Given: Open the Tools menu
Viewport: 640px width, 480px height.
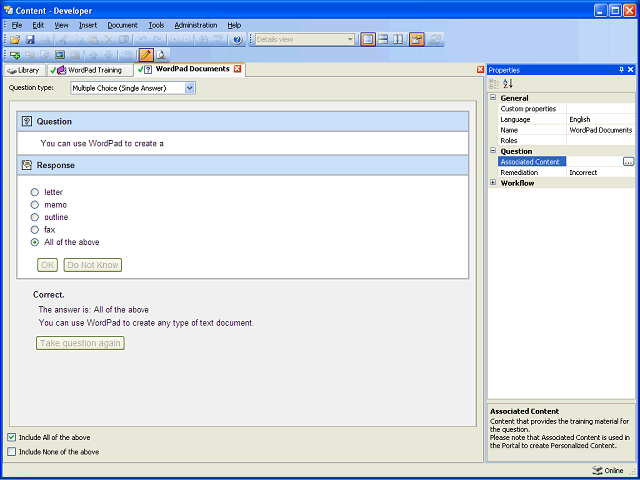Looking at the screenshot, I should (156, 25).
